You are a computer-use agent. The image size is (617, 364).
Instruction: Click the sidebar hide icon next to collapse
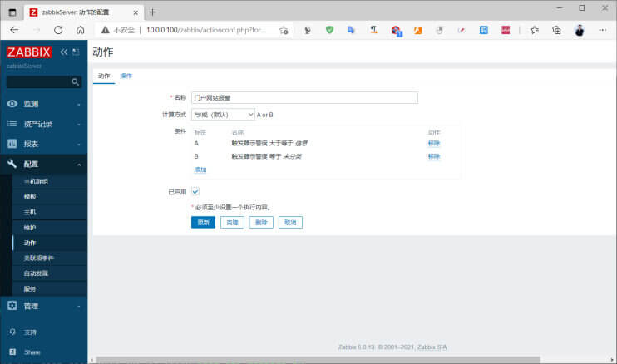tap(76, 52)
